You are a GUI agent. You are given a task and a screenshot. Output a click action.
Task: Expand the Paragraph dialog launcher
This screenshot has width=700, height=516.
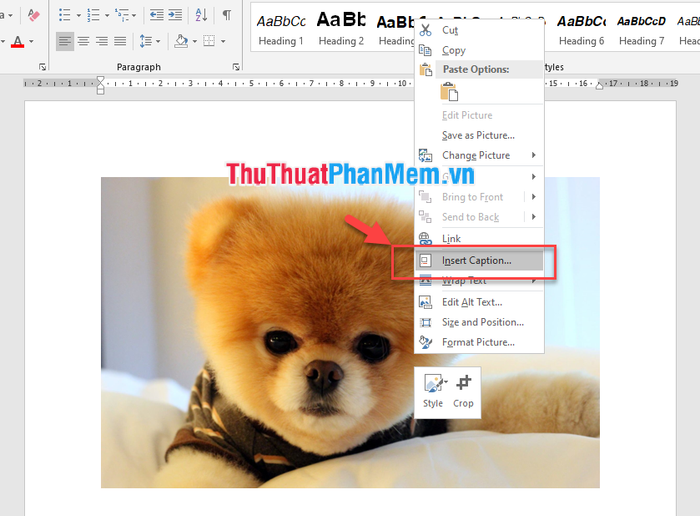[236, 67]
